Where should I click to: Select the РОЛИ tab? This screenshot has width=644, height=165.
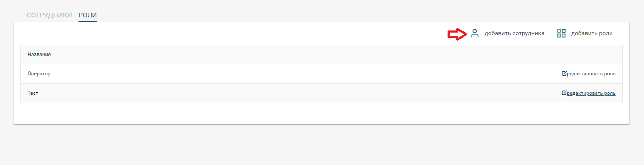(87, 15)
